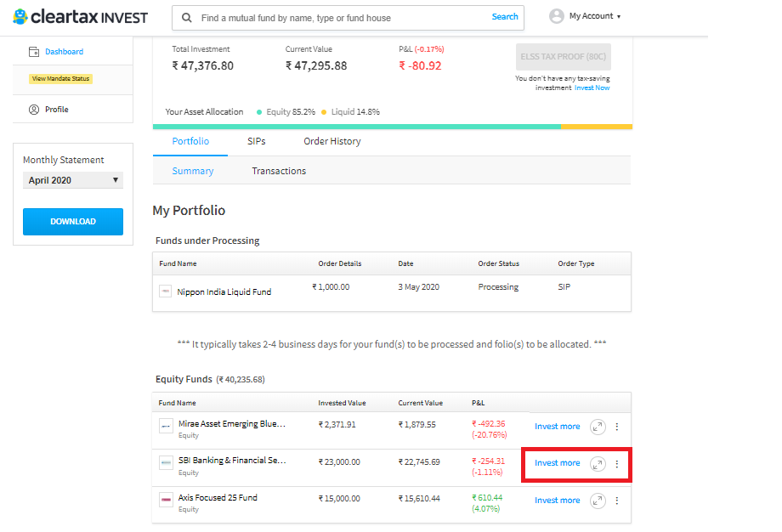Screen dimensions: 782x532
Task: Click the ₹ 610.44 (4.07%) profit figure
Action: (x=487, y=503)
